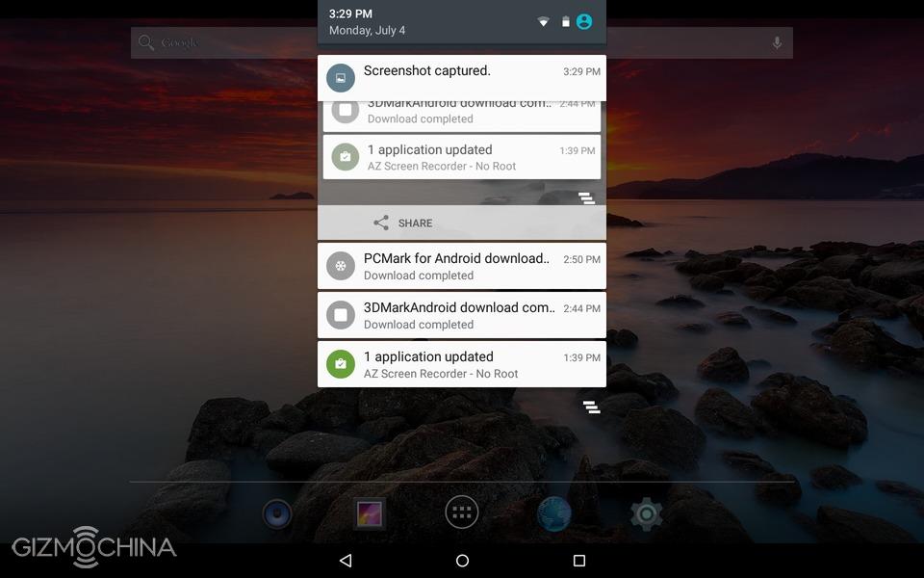The image size is (924, 578).
Task: Tap the Google voice search microphone
Action: 777,43
